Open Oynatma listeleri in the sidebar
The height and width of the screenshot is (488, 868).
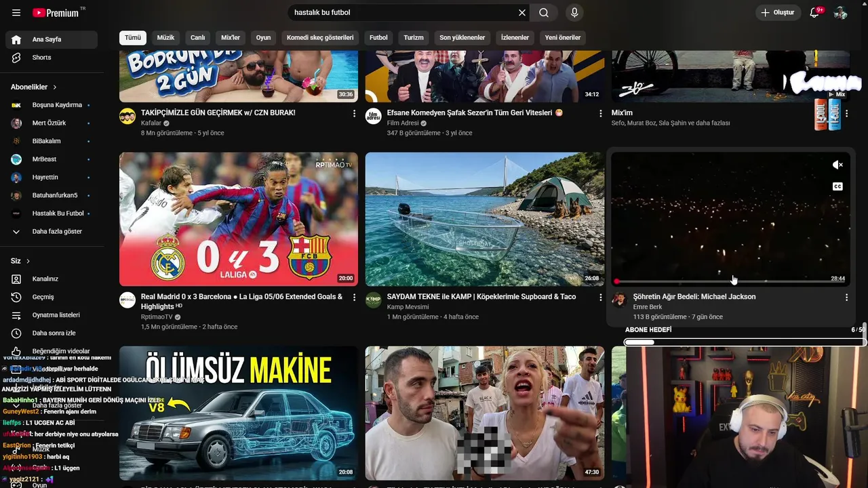click(52, 315)
